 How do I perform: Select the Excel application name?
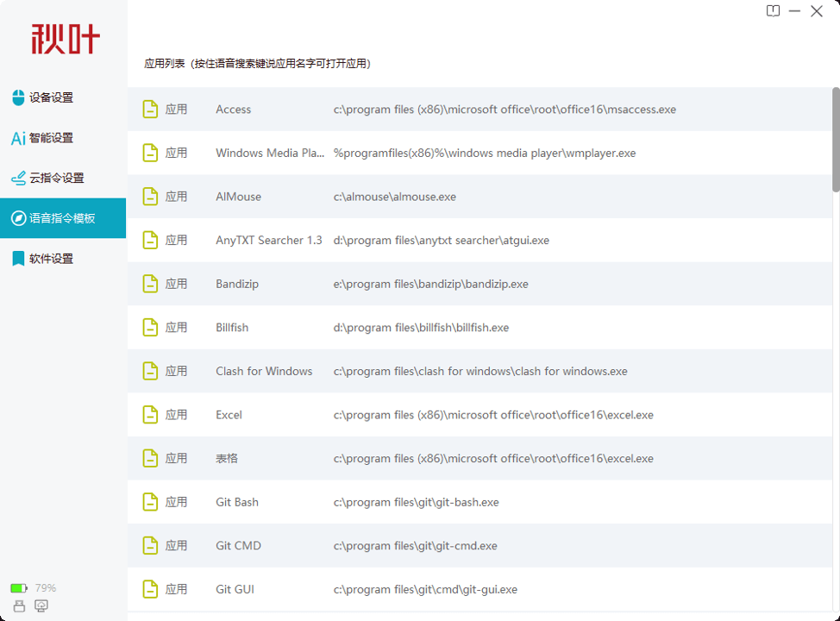(229, 415)
